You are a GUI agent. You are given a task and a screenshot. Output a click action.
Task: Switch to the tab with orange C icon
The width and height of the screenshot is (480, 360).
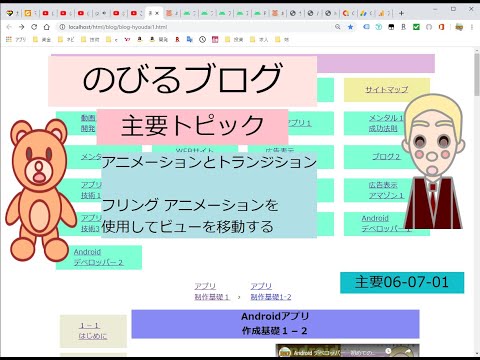coord(348,13)
